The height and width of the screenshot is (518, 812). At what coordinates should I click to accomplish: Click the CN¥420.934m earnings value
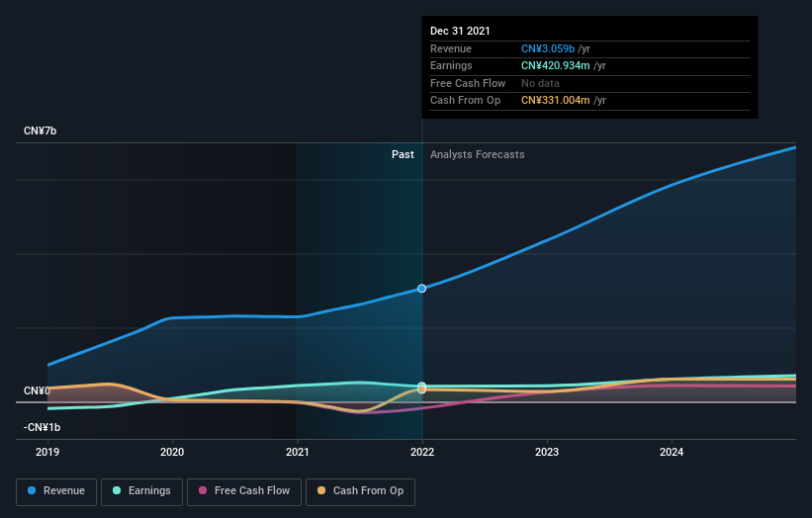coord(555,65)
